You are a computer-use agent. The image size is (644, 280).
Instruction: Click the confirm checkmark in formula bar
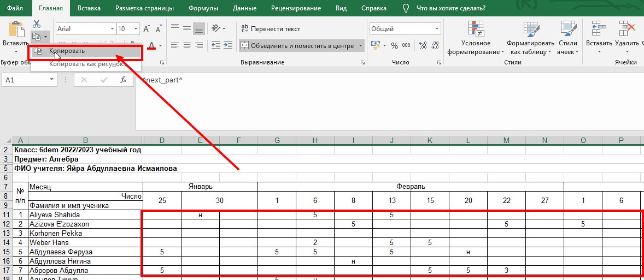pos(104,80)
